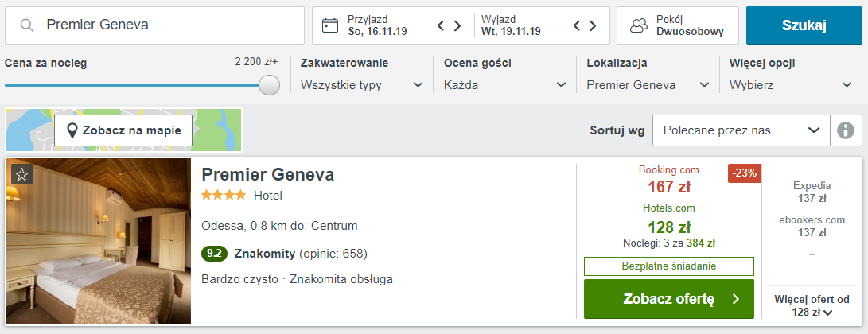868x334 pixels.
Task: Open Lokalizacja filter dropdown
Action: (x=648, y=85)
